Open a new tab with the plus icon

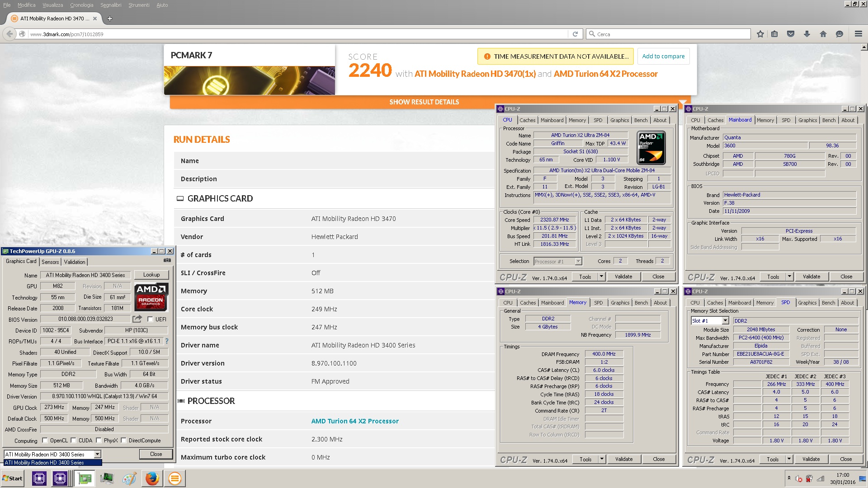pyautogui.click(x=110, y=19)
